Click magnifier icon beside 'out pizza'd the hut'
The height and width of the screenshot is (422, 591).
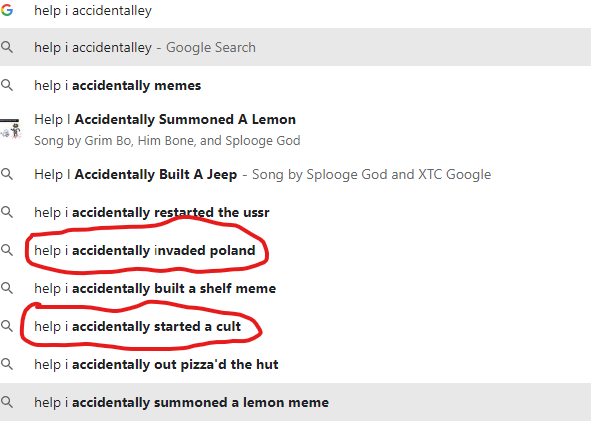point(7,364)
